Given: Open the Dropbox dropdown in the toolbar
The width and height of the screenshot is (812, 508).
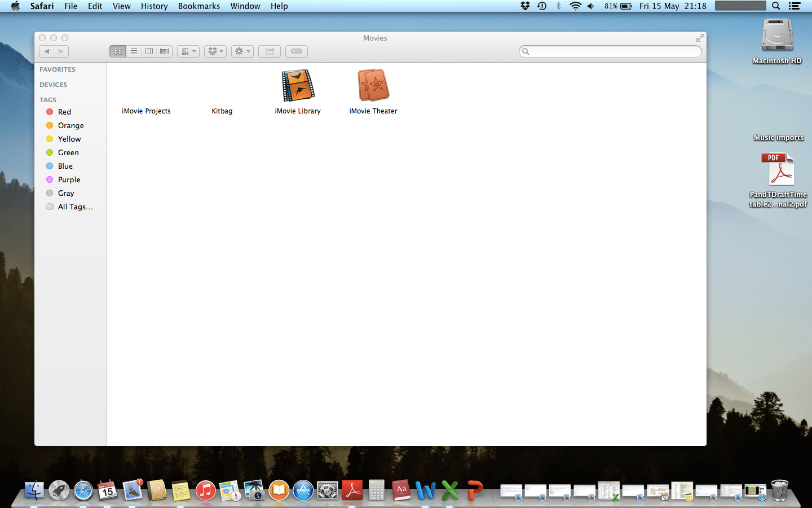Looking at the screenshot, I should tap(215, 51).
